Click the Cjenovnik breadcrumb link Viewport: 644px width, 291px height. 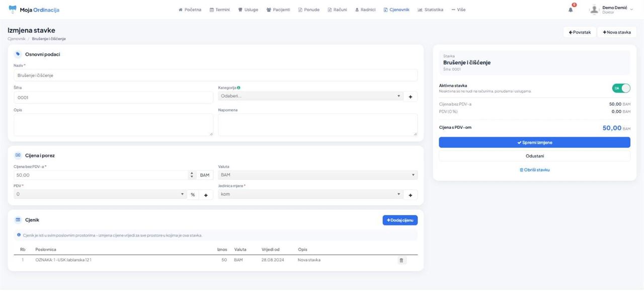(x=17, y=39)
